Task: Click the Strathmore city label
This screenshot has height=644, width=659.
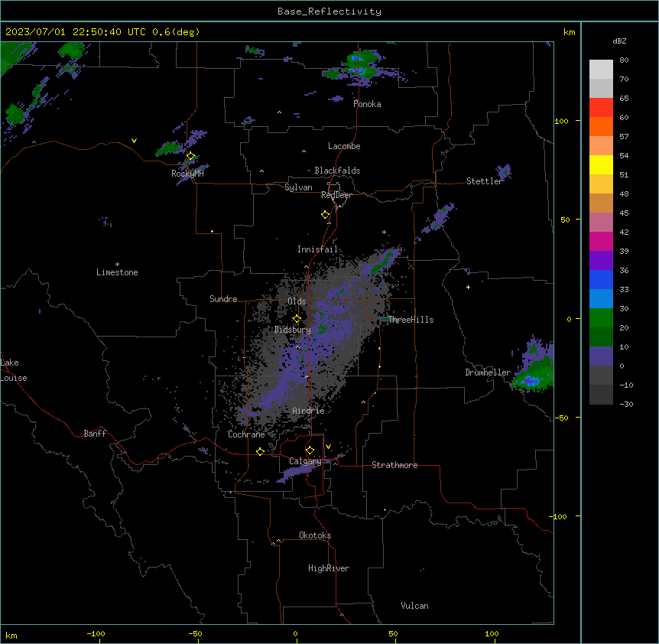Action: 394,465
